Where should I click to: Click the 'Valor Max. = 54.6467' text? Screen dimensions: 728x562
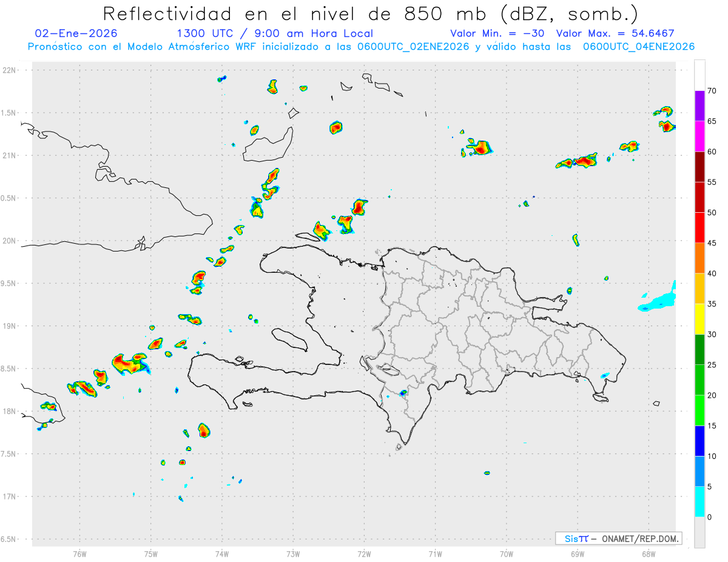[x=615, y=33]
